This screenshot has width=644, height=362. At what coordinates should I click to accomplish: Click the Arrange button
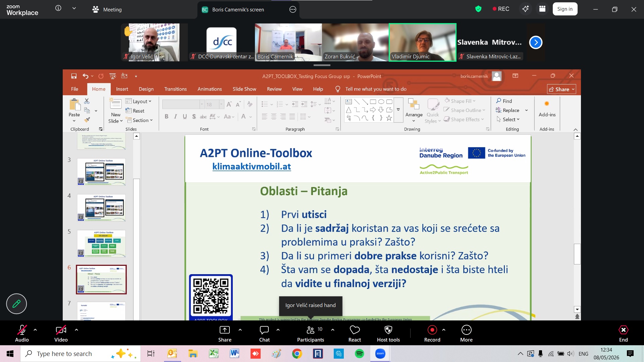[414, 111]
